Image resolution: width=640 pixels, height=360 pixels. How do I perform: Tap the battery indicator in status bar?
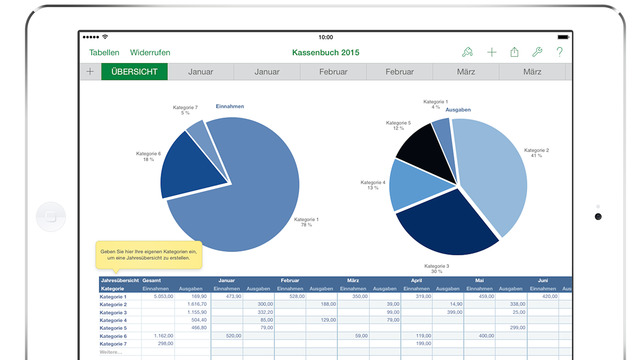coord(563,37)
